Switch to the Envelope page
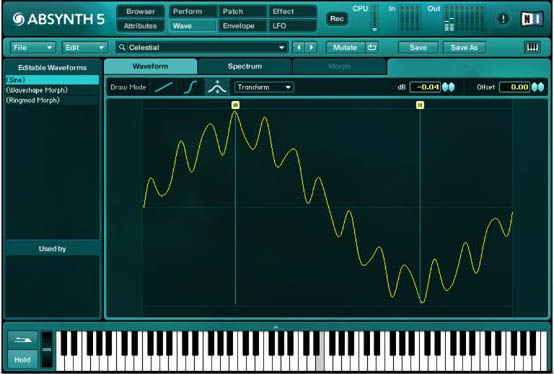This screenshot has width=554, height=374. point(242,26)
